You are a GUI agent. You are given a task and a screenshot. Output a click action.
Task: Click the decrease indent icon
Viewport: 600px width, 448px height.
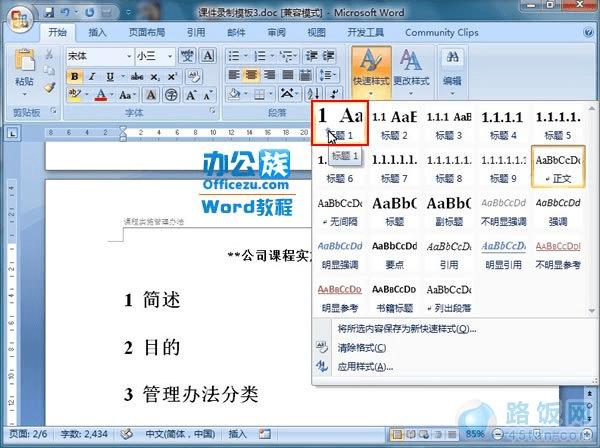(x=312, y=56)
